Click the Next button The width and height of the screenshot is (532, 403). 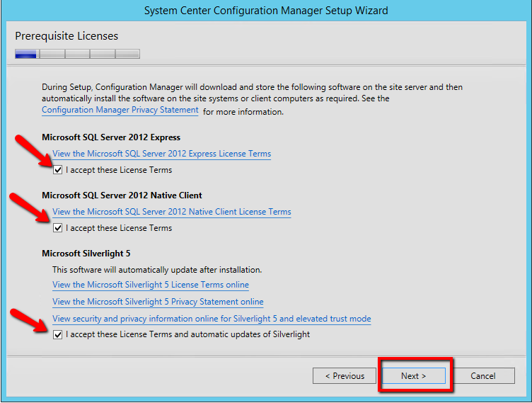[414, 376]
